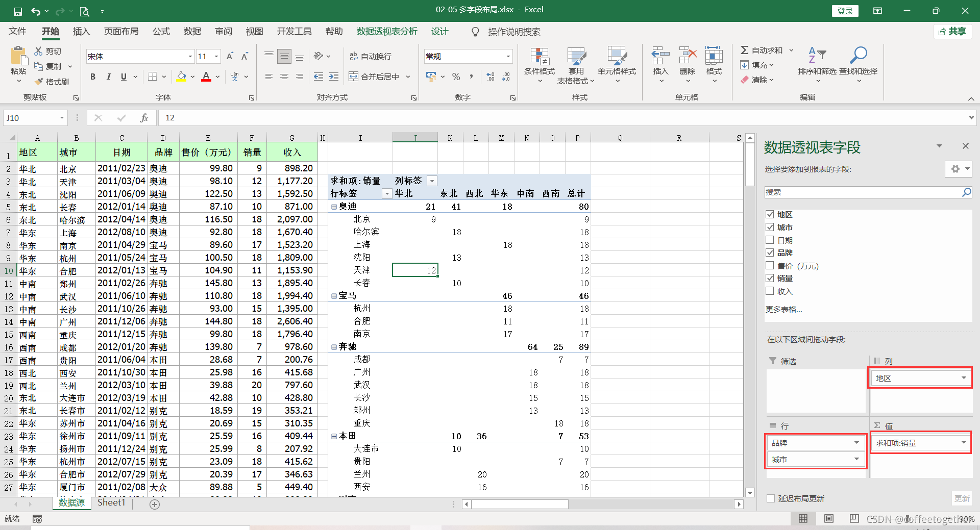This screenshot has height=530, width=980.
Task: Enable the 延迟布局更新 checkbox
Action: coord(771,498)
